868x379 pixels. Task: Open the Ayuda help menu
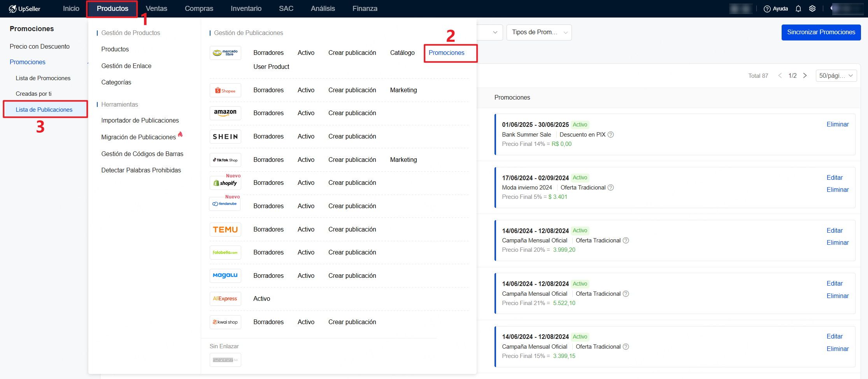776,9
